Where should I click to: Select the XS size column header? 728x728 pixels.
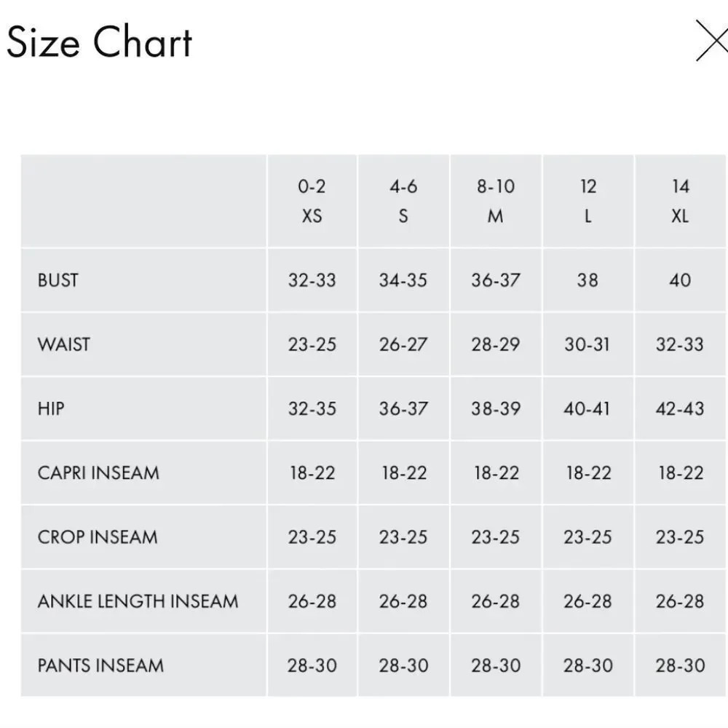click(x=312, y=202)
